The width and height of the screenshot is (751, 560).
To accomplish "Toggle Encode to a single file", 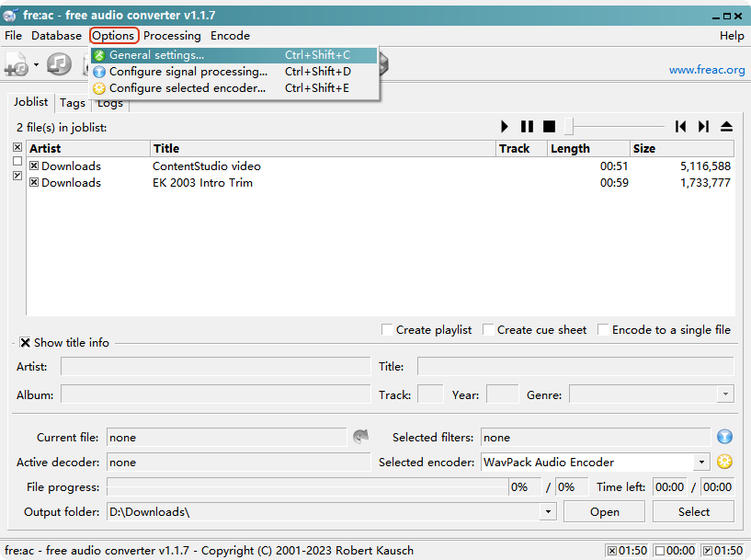I will coord(604,330).
